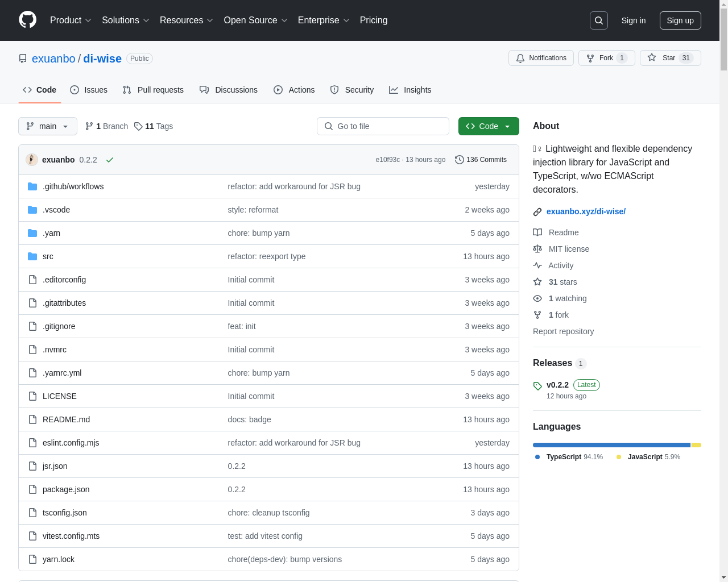This screenshot has height=582, width=728.
Task: Switch to the Security tab
Action: [x=352, y=90]
